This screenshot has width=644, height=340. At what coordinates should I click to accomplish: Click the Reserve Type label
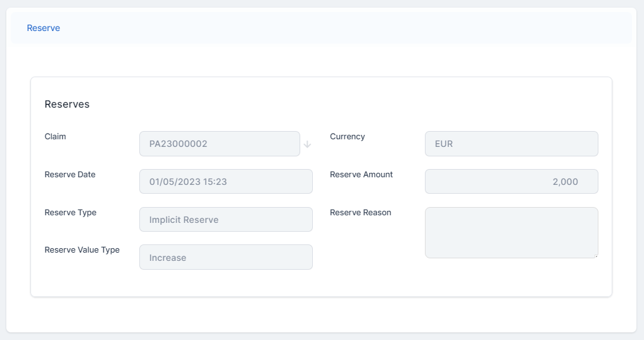[x=70, y=213]
